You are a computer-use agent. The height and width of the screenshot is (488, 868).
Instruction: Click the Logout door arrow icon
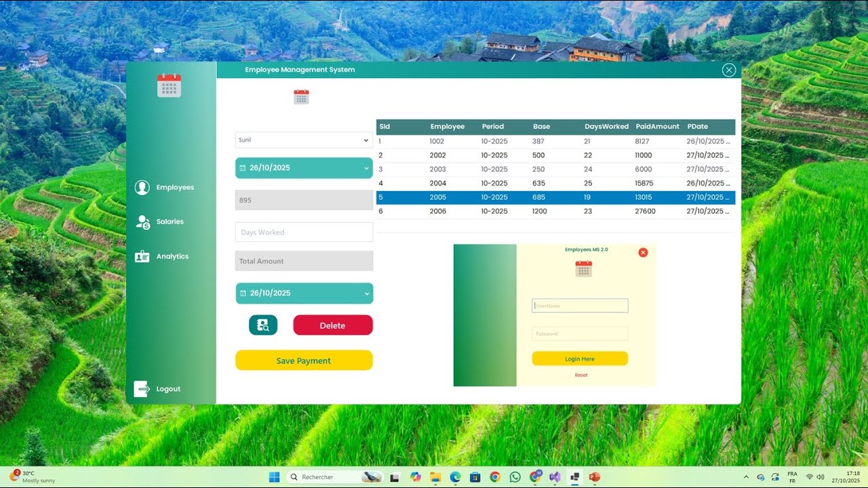[142, 389]
